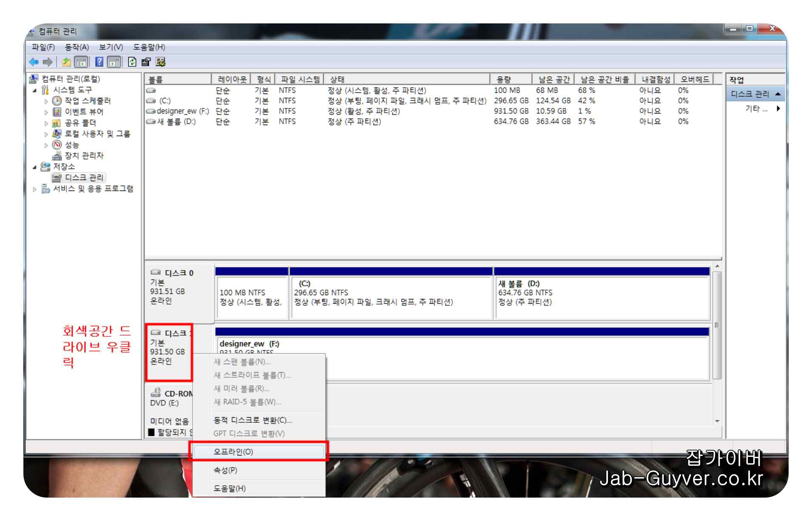Viewport: 812px width, 521px height.
Task: Open the 도움말(H) menu
Action: pos(149,47)
